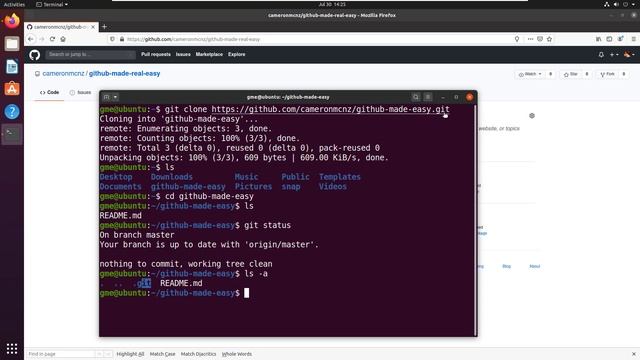The image size is (640, 360).
Task: Open GitHub notifications bell
Action: tap(601, 55)
